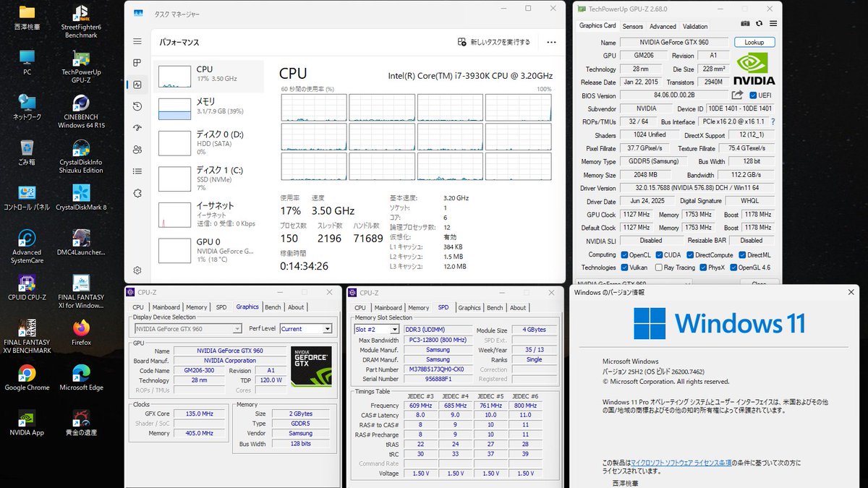Open CPUID CPU-Z desktop icon
This screenshot has width=868, height=488.
click(27, 287)
